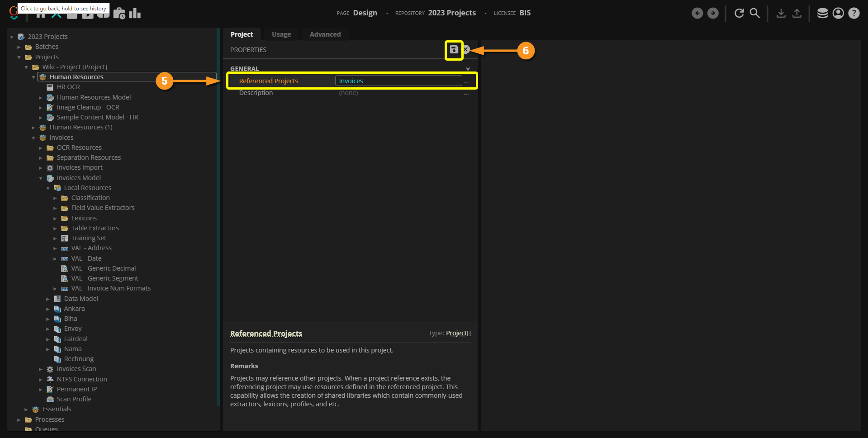Screen dimensions: 868x438
Task: Select Sample Content Model - HR
Action: (97, 117)
